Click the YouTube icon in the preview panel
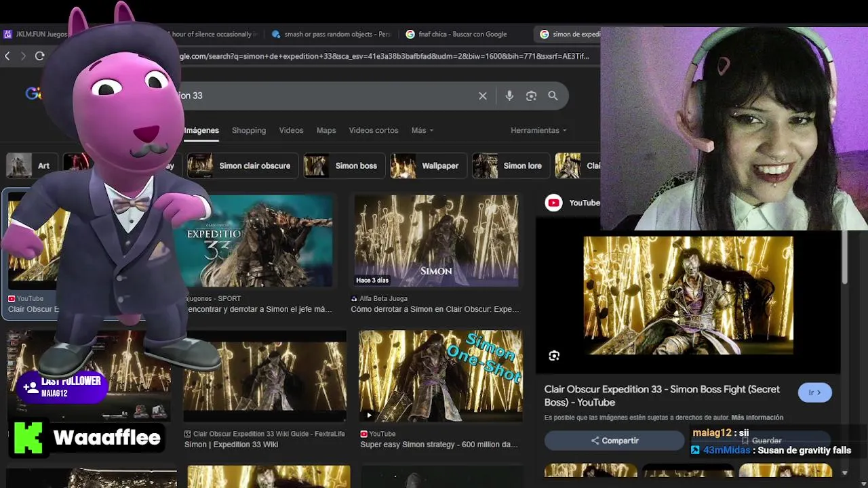868x488 pixels. click(554, 203)
